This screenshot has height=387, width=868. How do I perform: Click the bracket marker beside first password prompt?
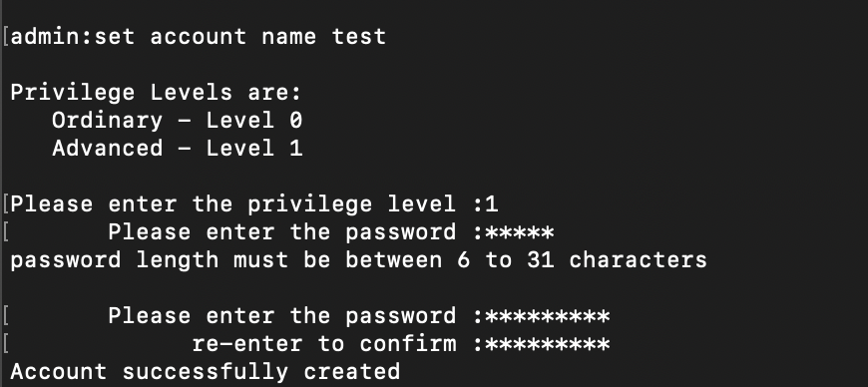click(x=6, y=232)
